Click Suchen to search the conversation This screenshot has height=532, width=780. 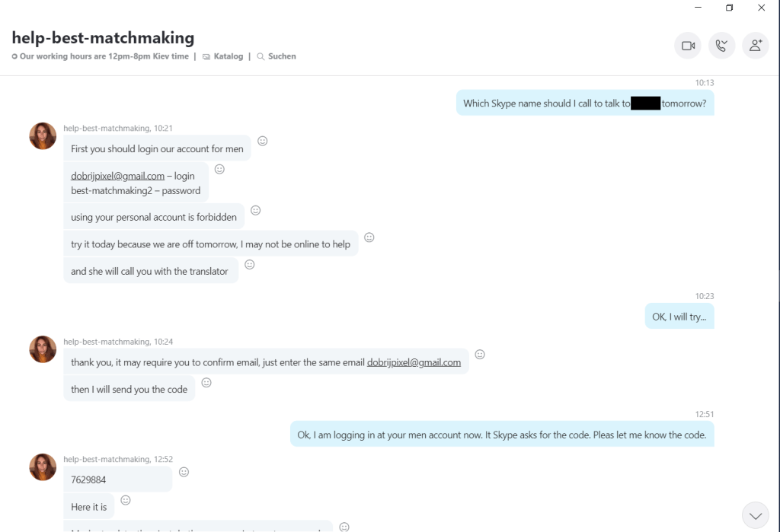click(x=277, y=56)
